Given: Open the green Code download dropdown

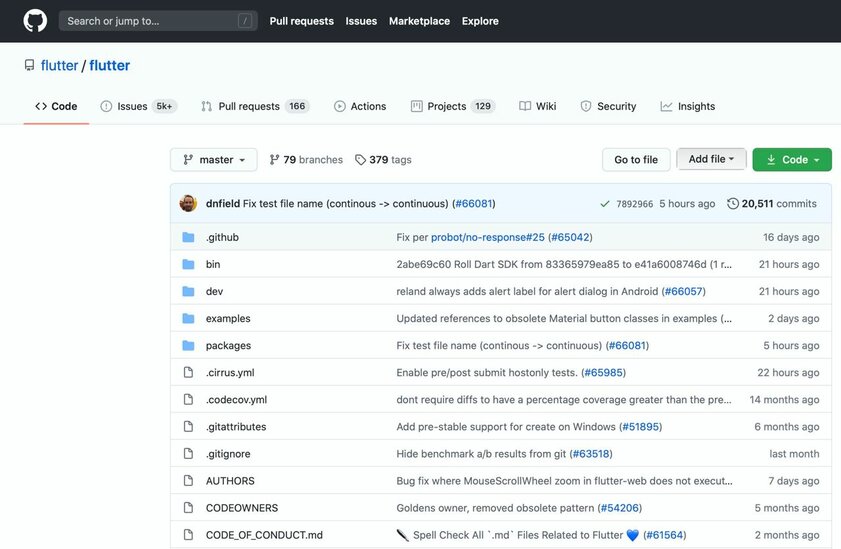Looking at the screenshot, I should [792, 160].
